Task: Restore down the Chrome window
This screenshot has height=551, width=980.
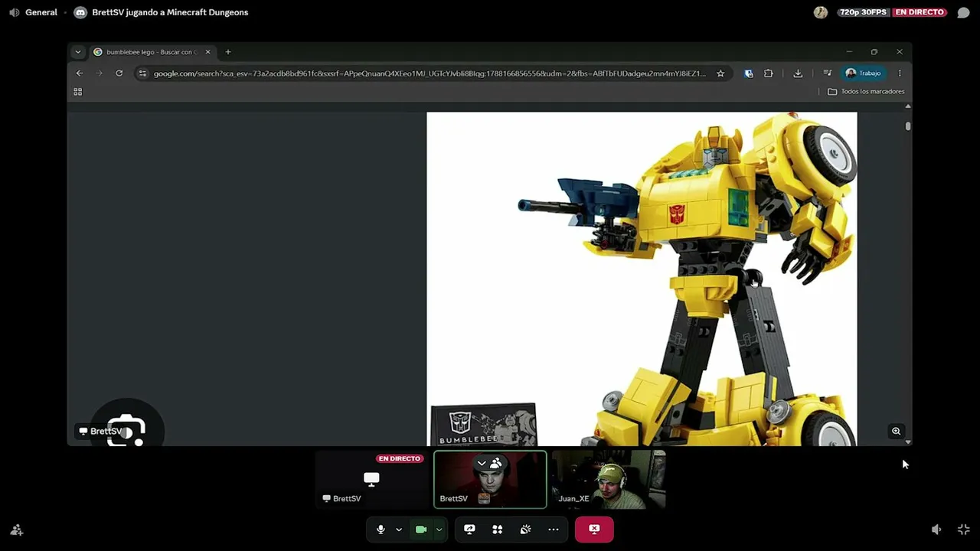Action: coord(874,52)
